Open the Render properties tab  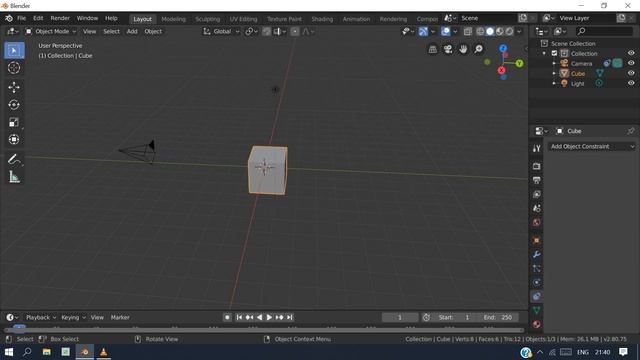pos(536,166)
